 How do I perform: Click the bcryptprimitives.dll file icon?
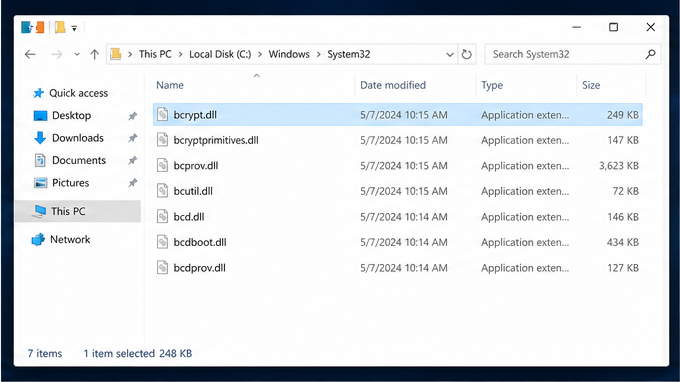tap(162, 140)
